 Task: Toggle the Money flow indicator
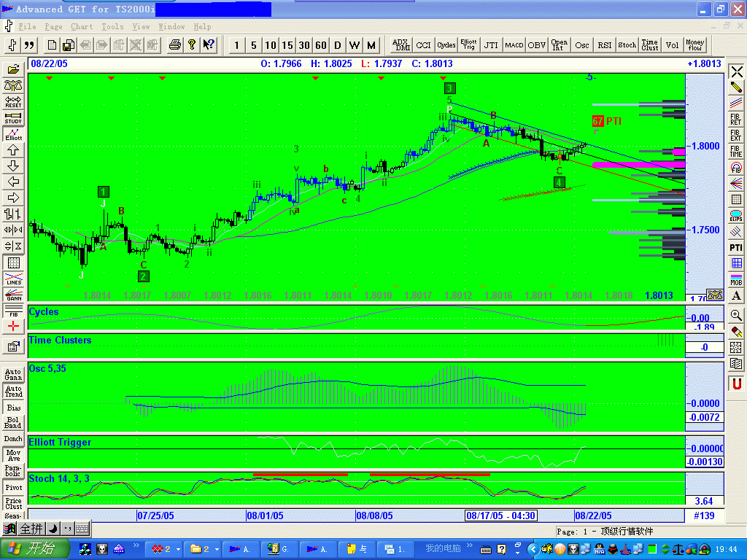(694, 45)
